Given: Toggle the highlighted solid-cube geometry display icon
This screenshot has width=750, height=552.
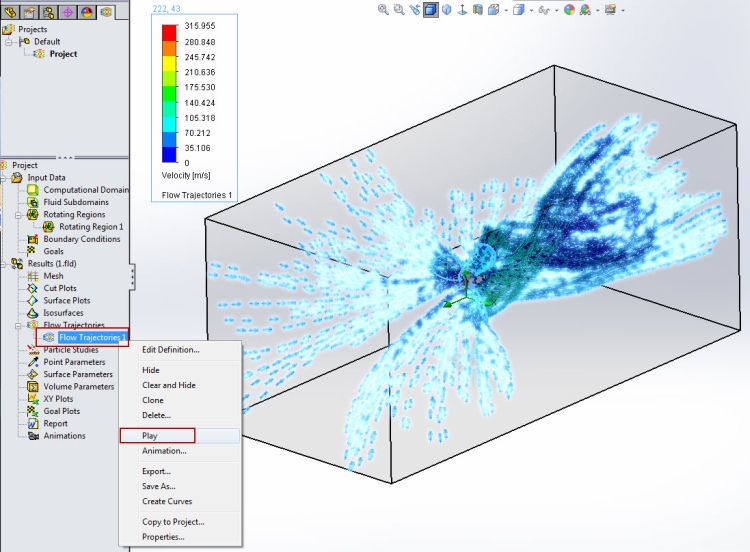Looking at the screenshot, I should (x=430, y=10).
